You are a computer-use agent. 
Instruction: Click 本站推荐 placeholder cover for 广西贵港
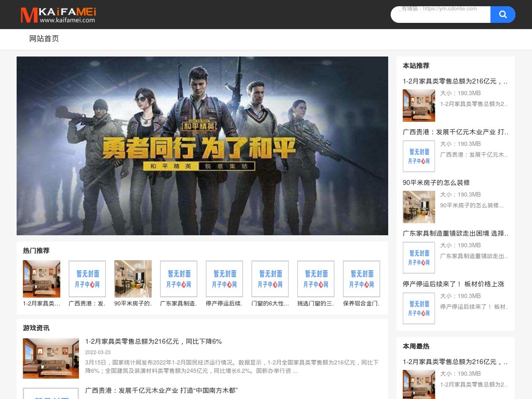(419, 156)
